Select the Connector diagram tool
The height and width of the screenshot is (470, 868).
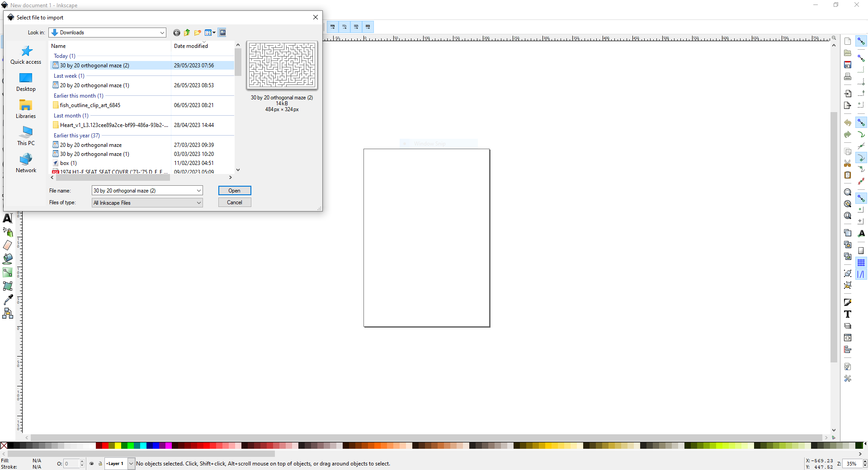8,313
